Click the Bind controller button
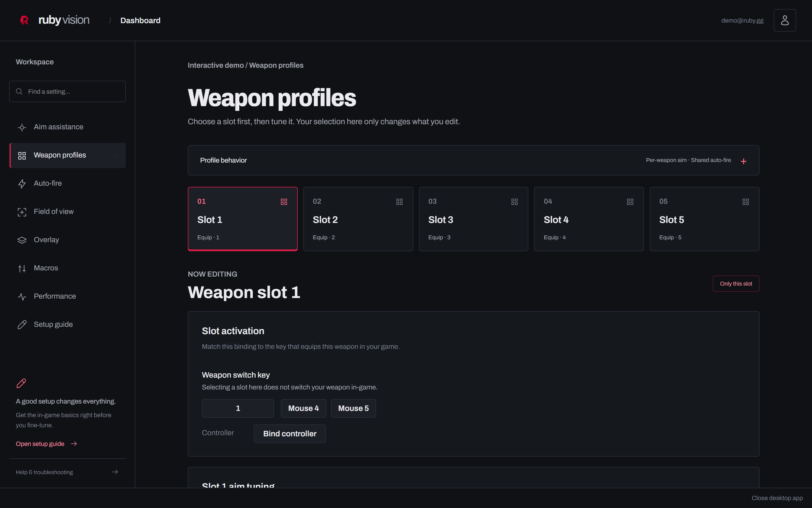 coord(290,434)
